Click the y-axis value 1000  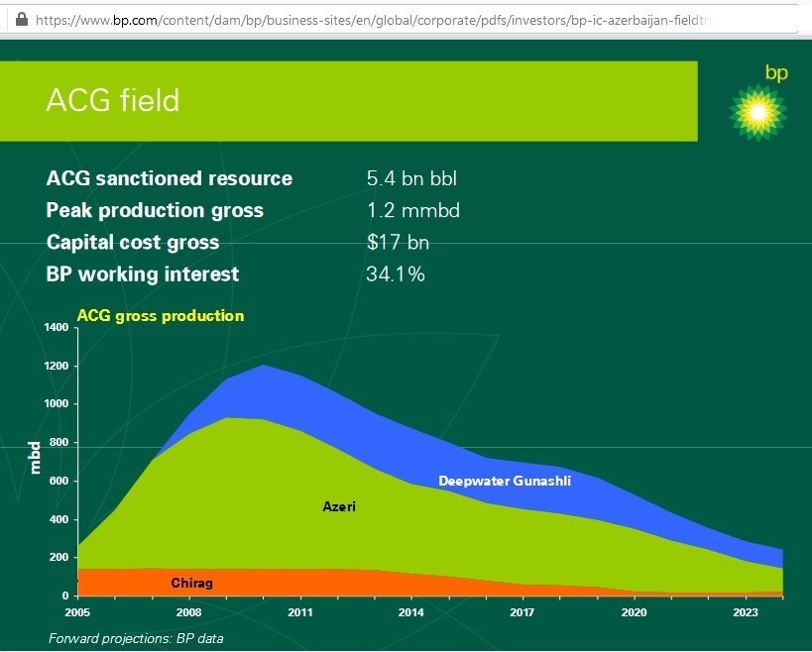click(x=56, y=403)
